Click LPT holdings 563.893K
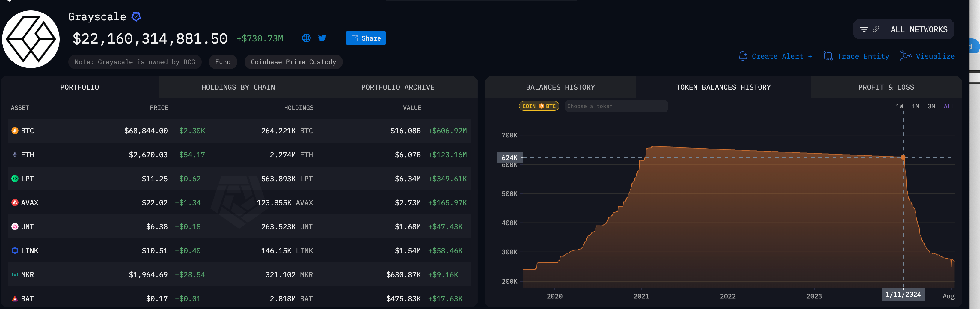 tap(278, 179)
